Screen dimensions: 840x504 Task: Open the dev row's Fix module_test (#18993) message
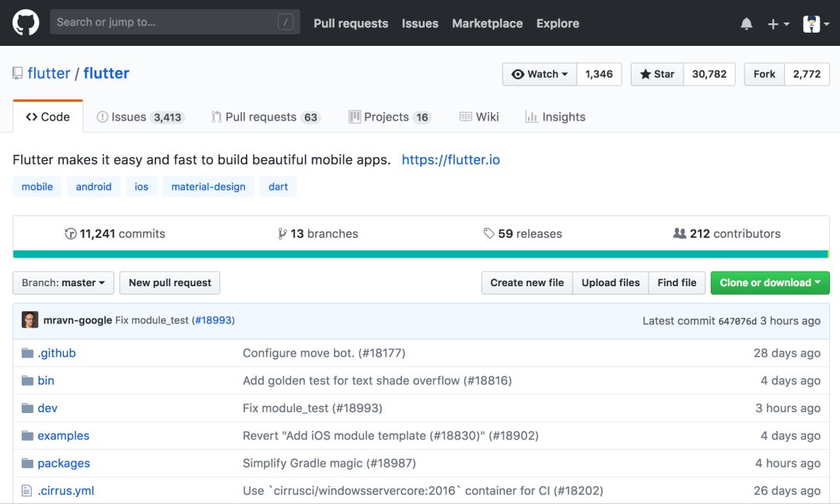(313, 408)
